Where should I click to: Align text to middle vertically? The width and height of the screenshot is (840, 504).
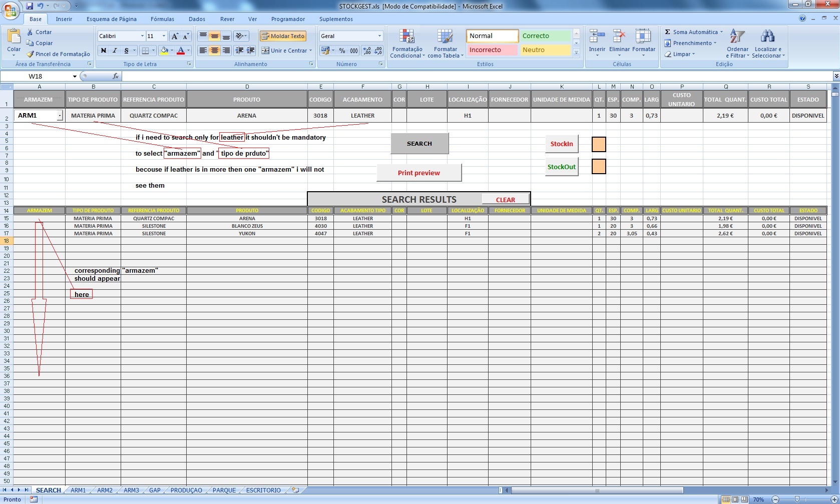point(214,36)
